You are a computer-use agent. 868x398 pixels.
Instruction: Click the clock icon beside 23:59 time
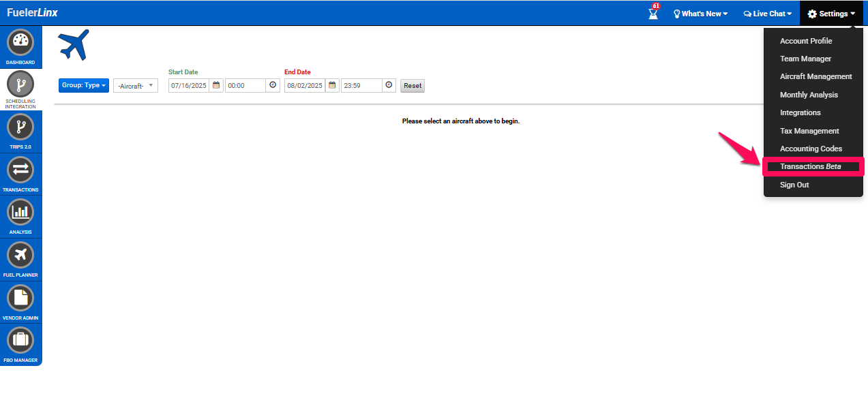pyautogui.click(x=389, y=85)
